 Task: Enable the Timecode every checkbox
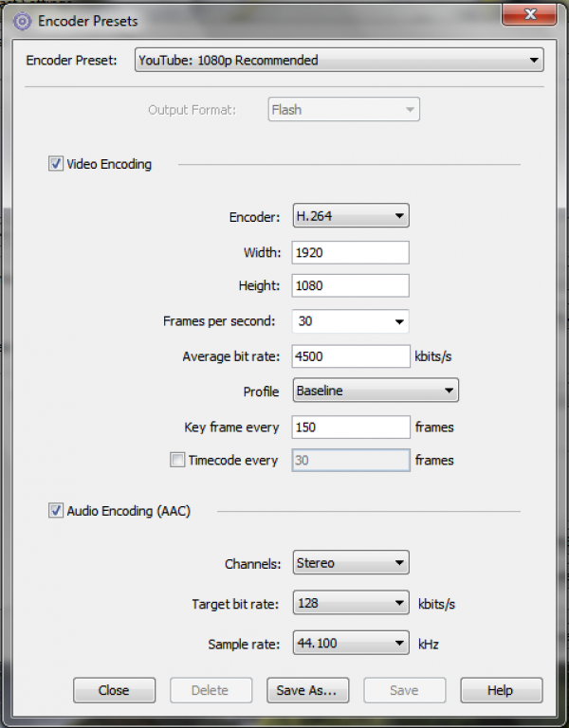point(177,460)
